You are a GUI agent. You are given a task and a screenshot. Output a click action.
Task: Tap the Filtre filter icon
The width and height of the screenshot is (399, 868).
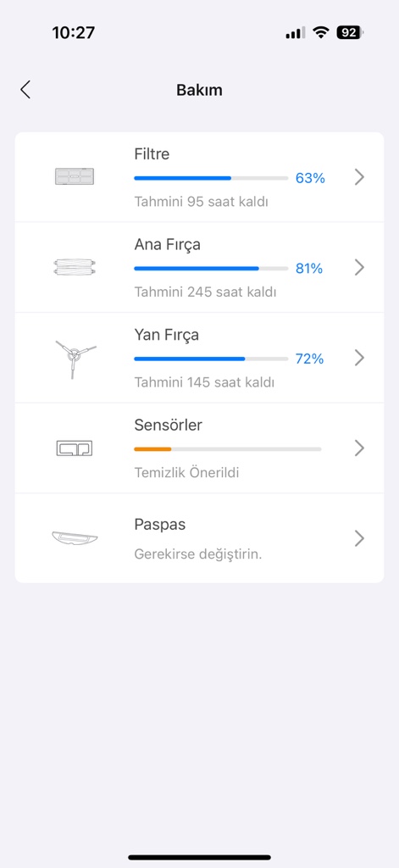point(75,176)
